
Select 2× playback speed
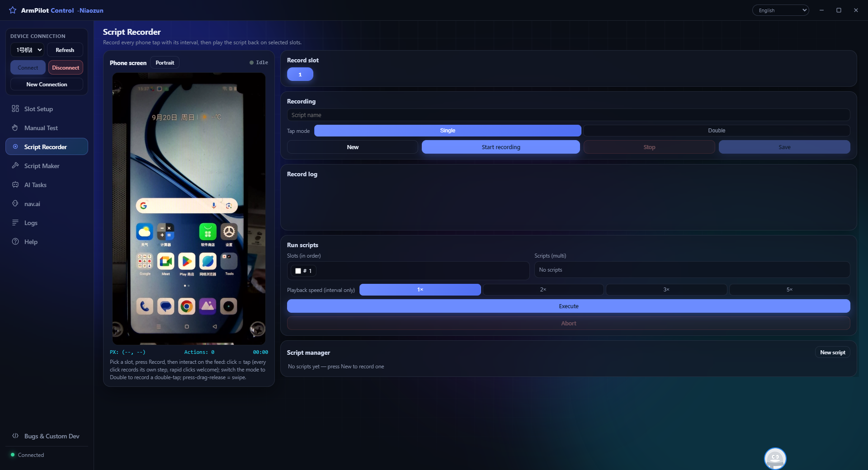pos(543,290)
